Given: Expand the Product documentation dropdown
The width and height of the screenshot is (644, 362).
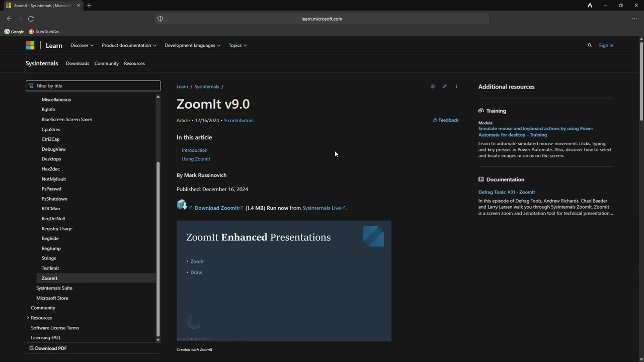Looking at the screenshot, I should [x=129, y=45].
